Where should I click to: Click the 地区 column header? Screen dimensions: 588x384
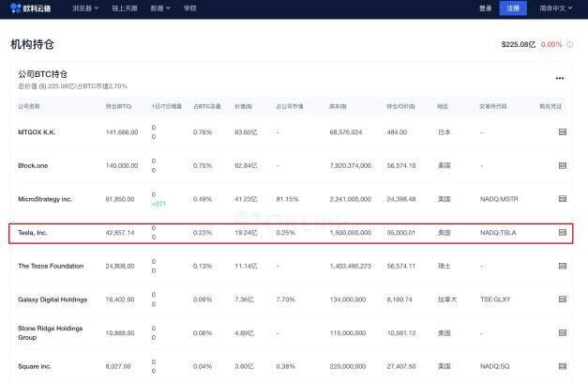[x=443, y=106]
